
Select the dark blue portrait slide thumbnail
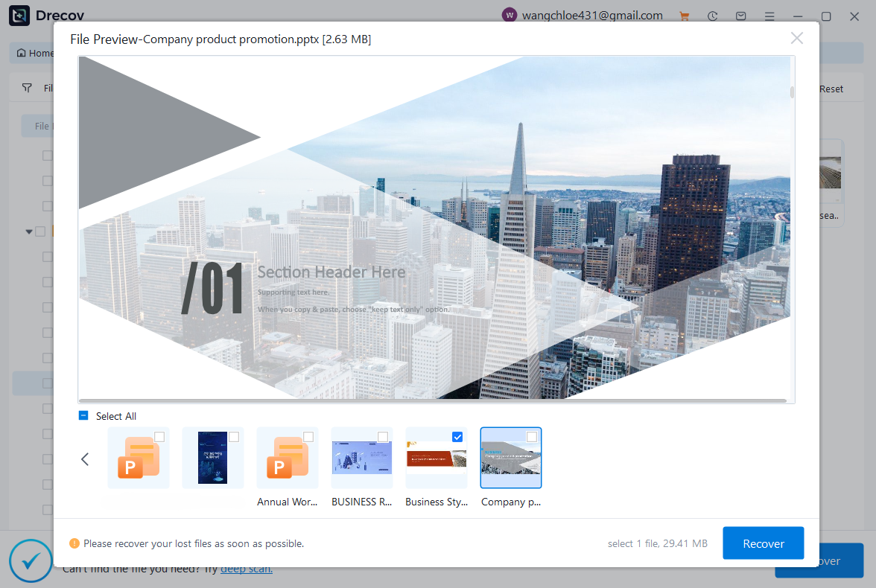coord(212,458)
